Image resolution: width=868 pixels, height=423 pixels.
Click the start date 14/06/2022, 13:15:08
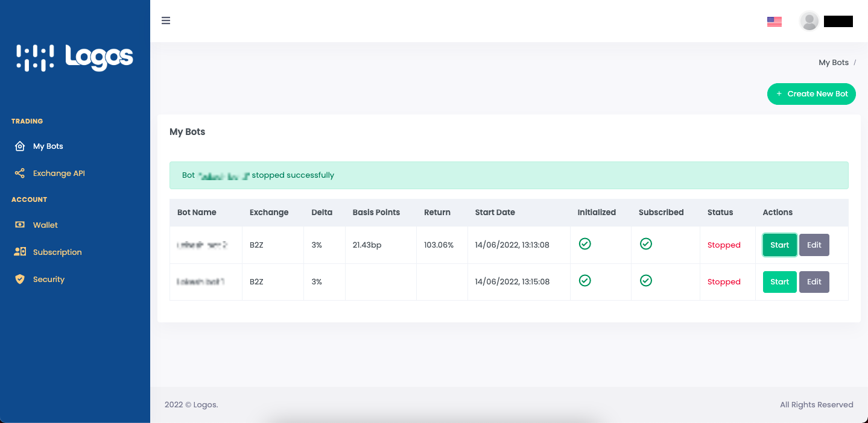[512, 282]
